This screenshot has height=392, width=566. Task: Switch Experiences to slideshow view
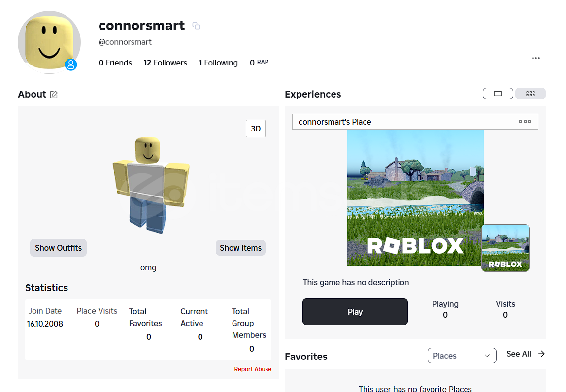tap(498, 94)
